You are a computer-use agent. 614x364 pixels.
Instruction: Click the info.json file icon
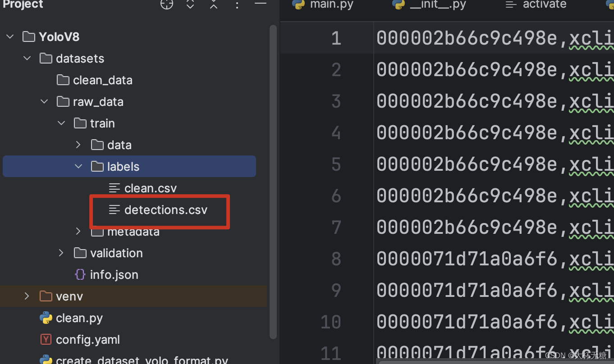(x=80, y=275)
